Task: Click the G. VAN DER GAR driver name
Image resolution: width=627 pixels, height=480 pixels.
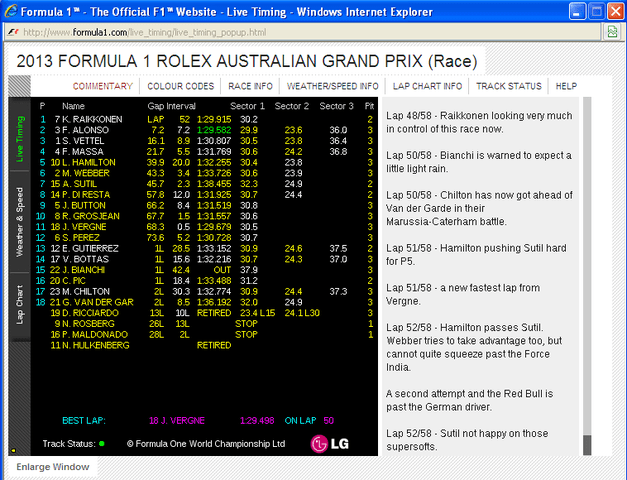Action: pos(98,302)
